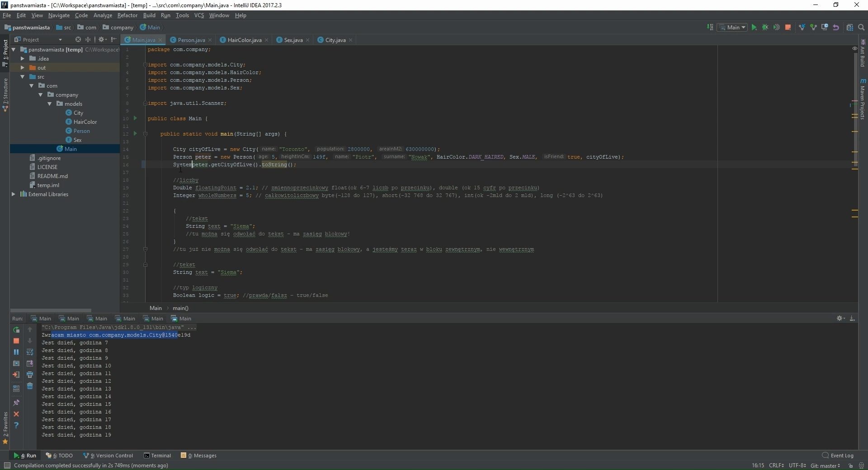The height and width of the screenshot is (470, 868).
Task: Toggle soft-wrap in the Run console
Action: [x=30, y=352]
